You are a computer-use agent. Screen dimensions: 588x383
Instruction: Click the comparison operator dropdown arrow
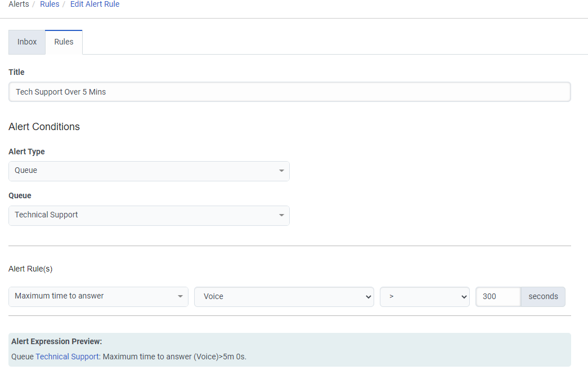(463, 296)
